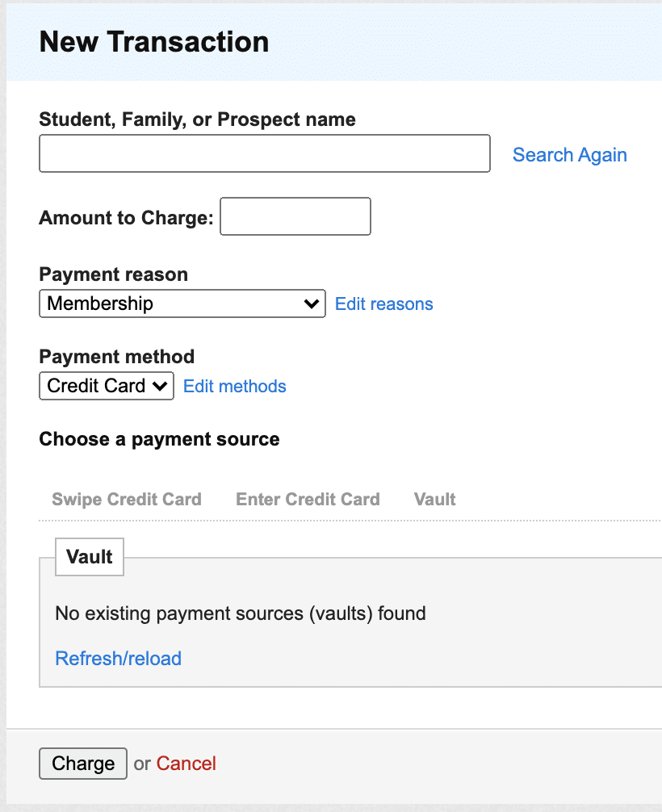Focus the Amount to Charge input box
Screen dimensions: 662x812
click(295, 216)
